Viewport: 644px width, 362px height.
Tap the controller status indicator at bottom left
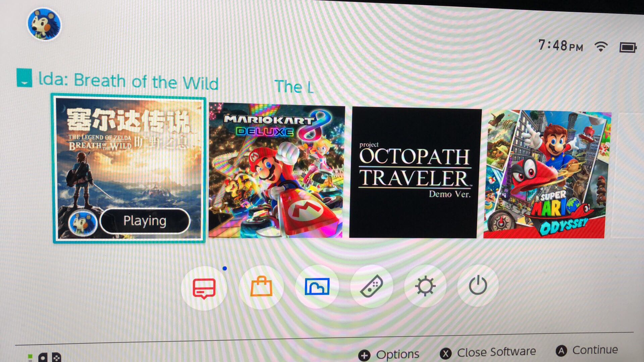click(45, 357)
